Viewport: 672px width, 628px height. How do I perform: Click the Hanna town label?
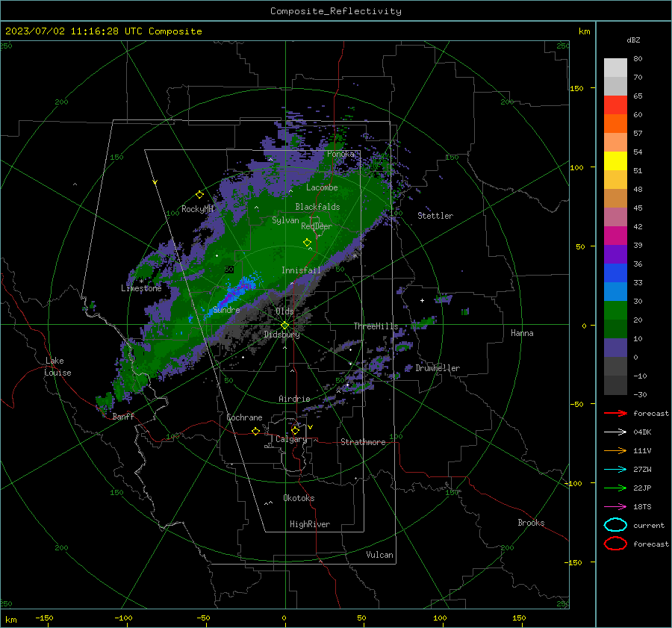tap(522, 333)
